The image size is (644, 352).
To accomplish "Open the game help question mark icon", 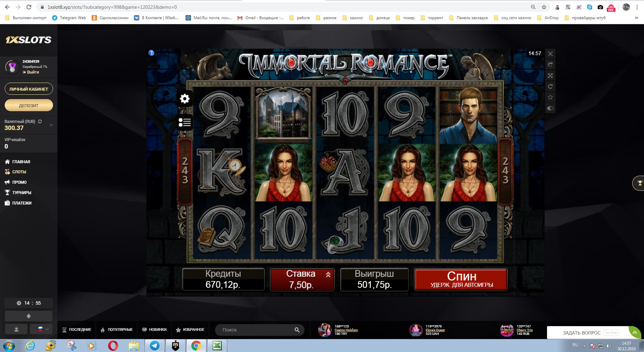I will (x=151, y=53).
